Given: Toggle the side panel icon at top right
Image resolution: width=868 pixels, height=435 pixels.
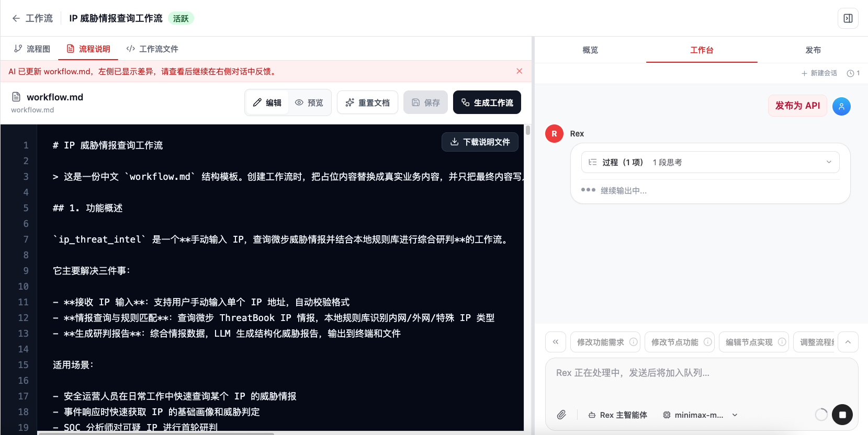Looking at the screenshot, I should pyautogui.click(x=848, y=18).
